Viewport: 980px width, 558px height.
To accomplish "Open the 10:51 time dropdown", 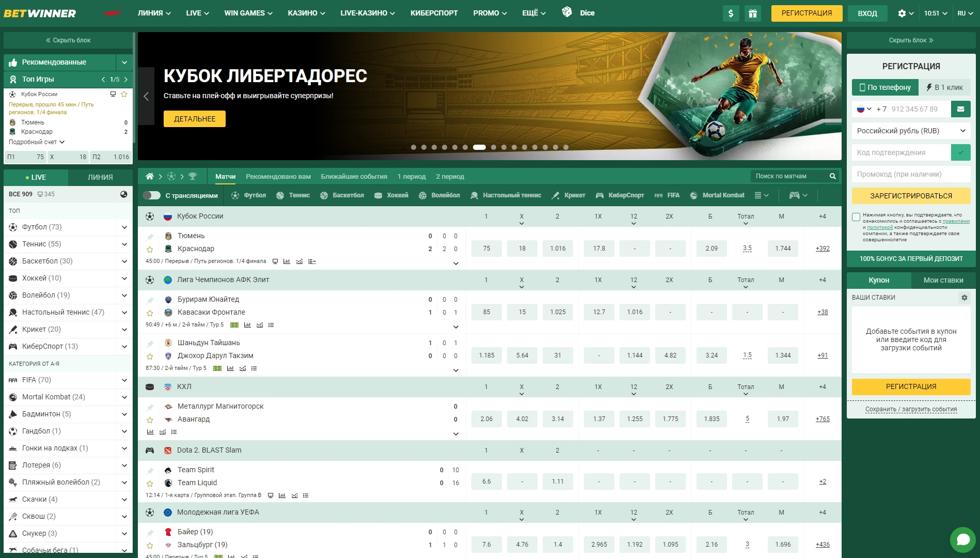I will 935,13.
